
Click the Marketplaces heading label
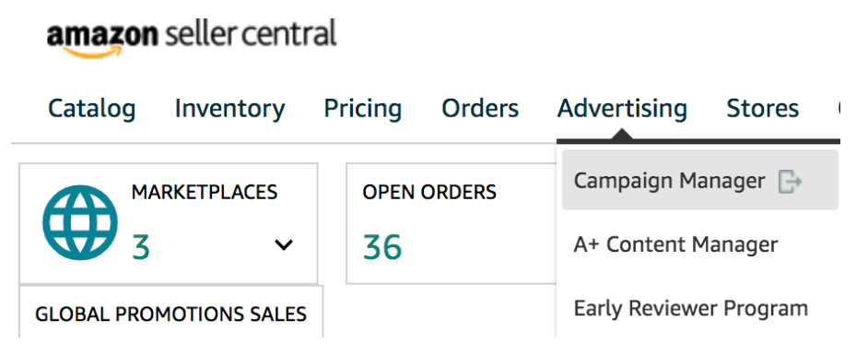[x=205, y=192]
